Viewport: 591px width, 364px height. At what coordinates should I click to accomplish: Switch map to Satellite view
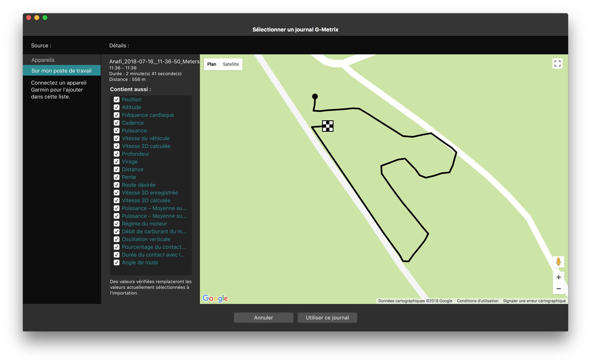click(x=231, y=64)
